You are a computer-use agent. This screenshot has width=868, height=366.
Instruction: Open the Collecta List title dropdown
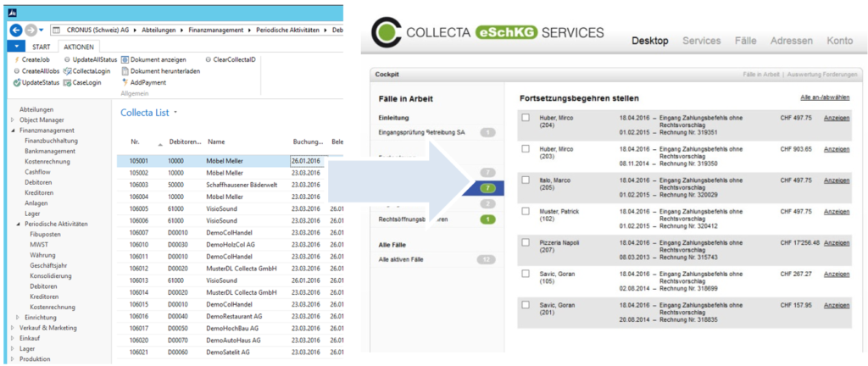point(175,113)
